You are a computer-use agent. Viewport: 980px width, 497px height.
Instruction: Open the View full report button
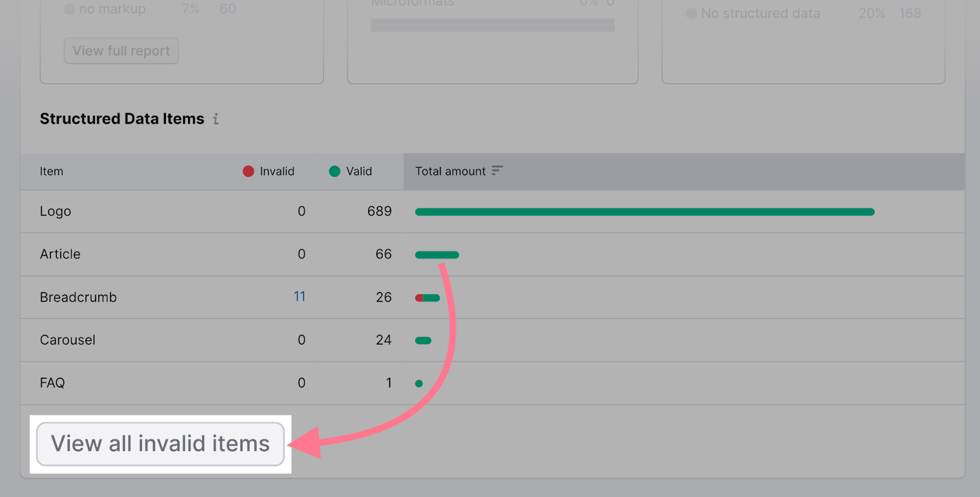(x=121, y=50)
